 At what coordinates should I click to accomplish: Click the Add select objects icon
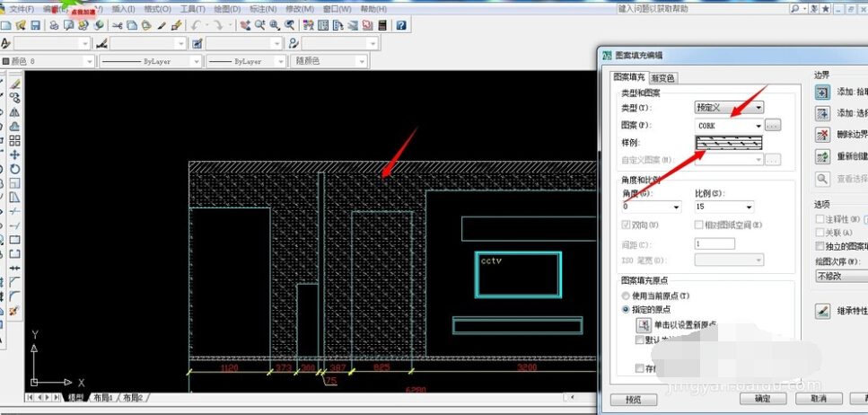[x=822, y=113]
